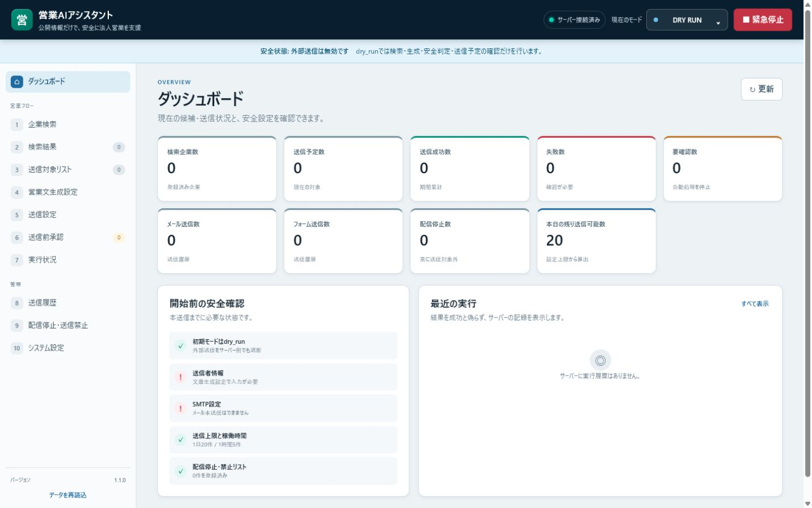Go to 企業検索 in the sidebar
Viewport: 812px width, 508px height.
(68, 125)
